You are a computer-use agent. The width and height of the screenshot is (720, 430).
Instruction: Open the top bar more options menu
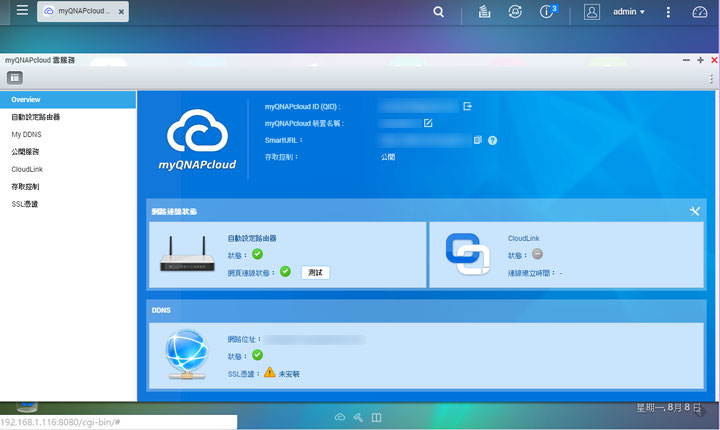coord(668,12)
